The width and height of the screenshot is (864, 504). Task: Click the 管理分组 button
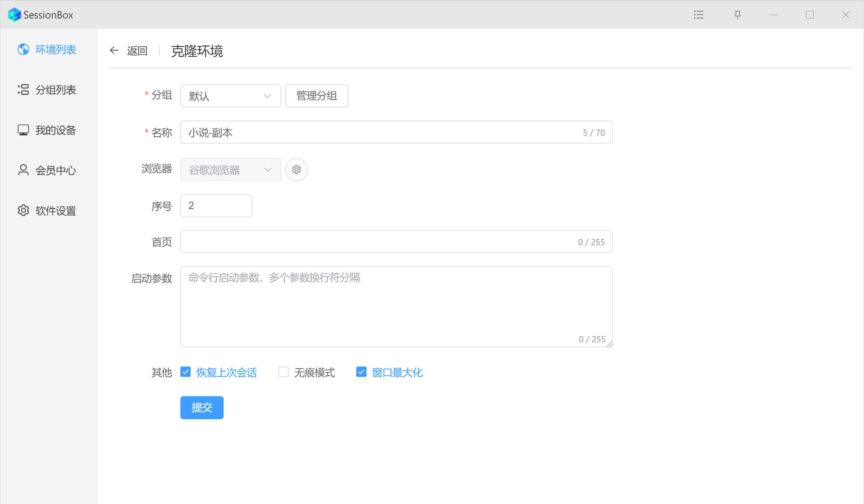coord(316,96)
